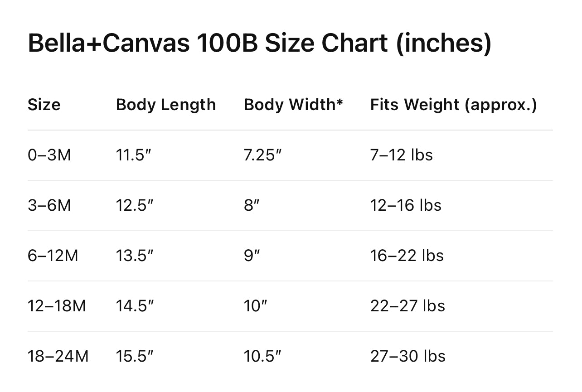The image size is (582, 392).
Task: Click the Body Width* column header
Action: click(293, 105)
